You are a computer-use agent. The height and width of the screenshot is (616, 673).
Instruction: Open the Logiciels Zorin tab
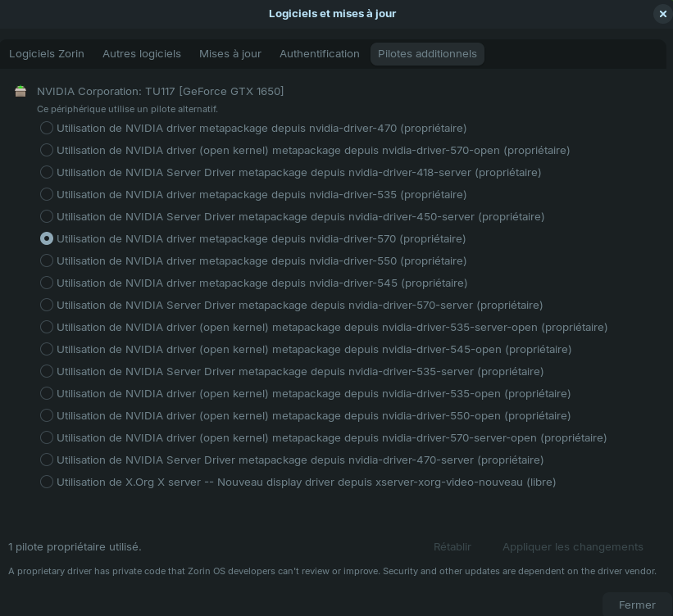coord(47,54)
